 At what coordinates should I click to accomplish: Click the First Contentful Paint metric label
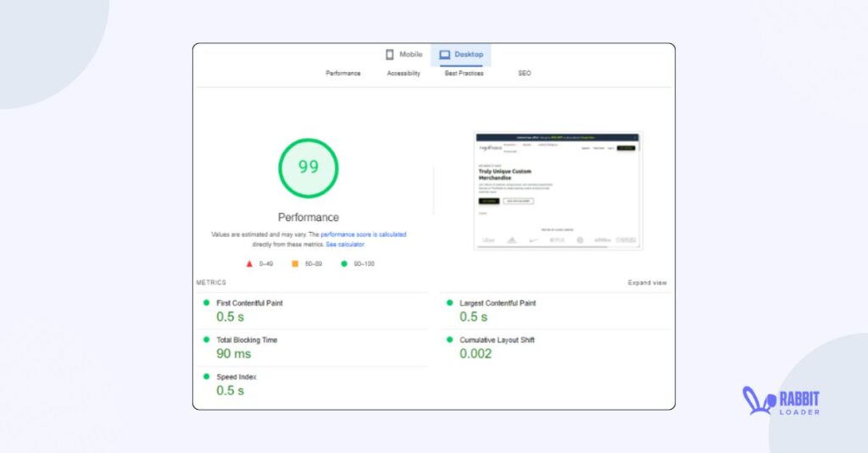(x=250, y=303)
